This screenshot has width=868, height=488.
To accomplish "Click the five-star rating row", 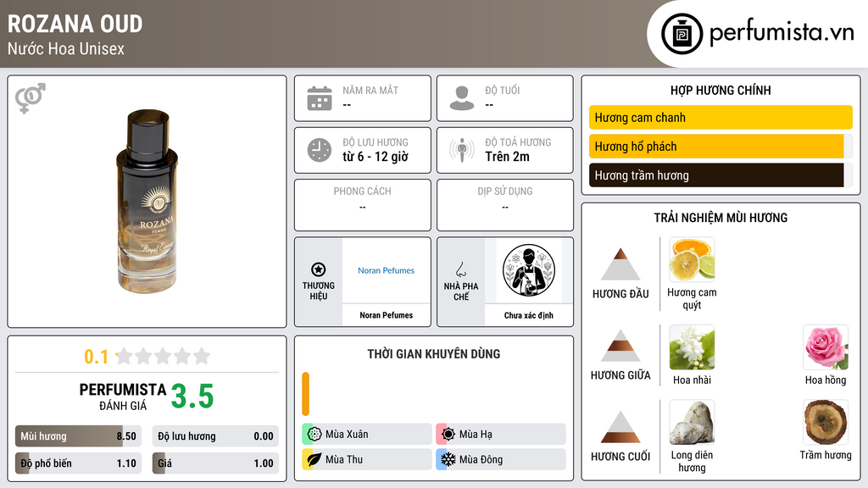I will pyautogui.click(x=164, y=356).
